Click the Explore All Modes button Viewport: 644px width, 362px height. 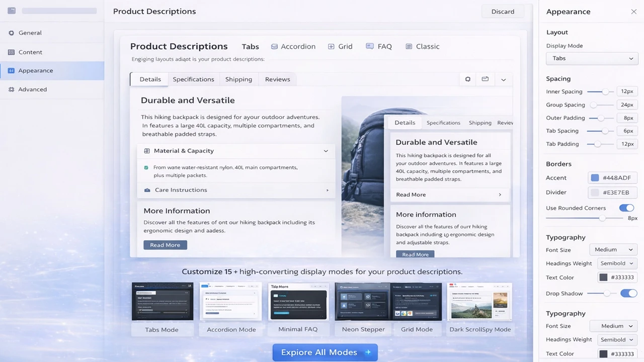point(325,352)
